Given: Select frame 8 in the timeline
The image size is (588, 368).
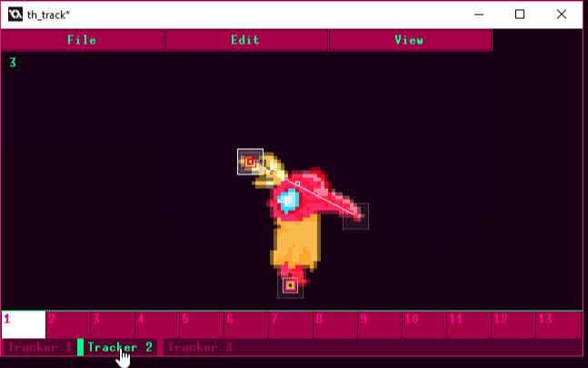Looking at the screenshot, I should 335,324.
